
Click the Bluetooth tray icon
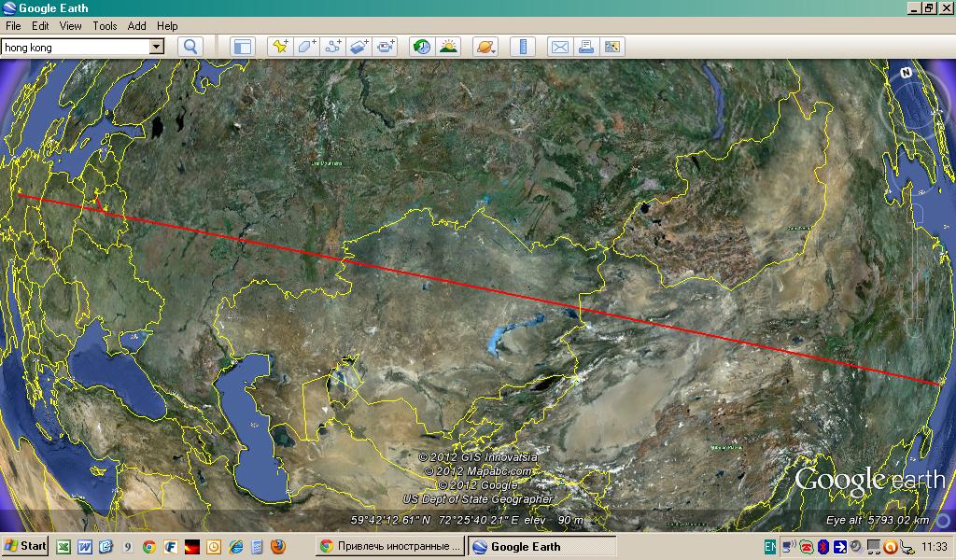point(823,547)
